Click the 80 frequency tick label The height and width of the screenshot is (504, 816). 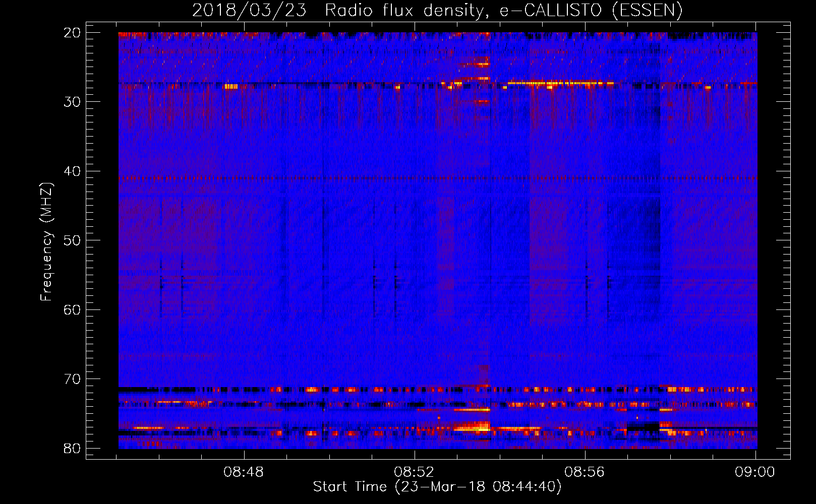pos(73,448)
